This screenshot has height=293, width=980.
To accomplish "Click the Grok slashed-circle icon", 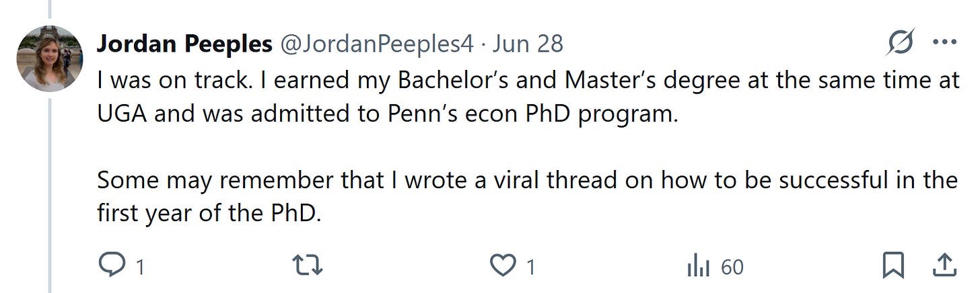I will coord(901,44).
